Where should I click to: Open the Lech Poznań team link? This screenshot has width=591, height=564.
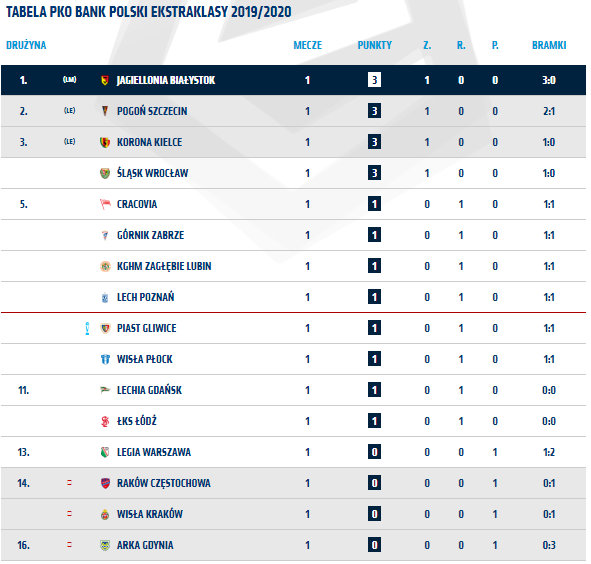pyautogui.click(x=145, y=297)
